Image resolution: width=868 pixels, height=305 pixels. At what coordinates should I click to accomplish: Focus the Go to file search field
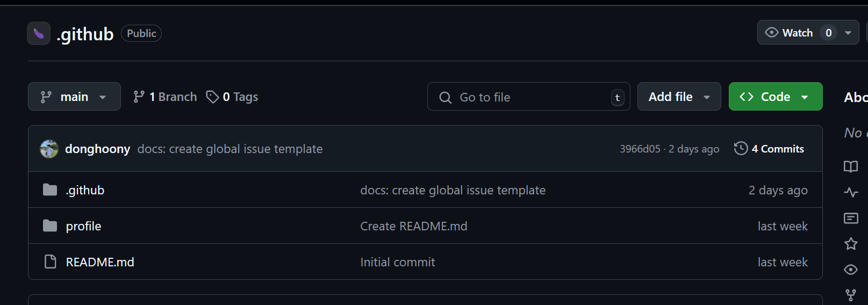click(528, 97)
